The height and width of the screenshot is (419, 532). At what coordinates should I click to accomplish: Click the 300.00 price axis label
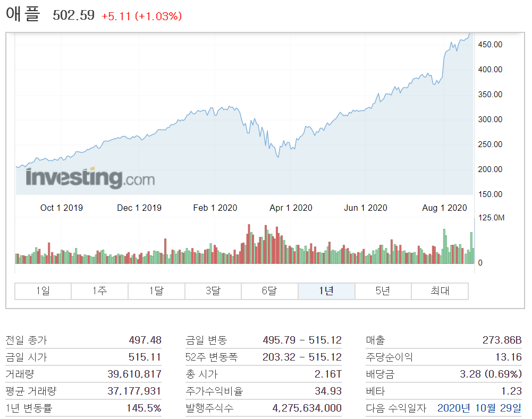coord(490,119)
